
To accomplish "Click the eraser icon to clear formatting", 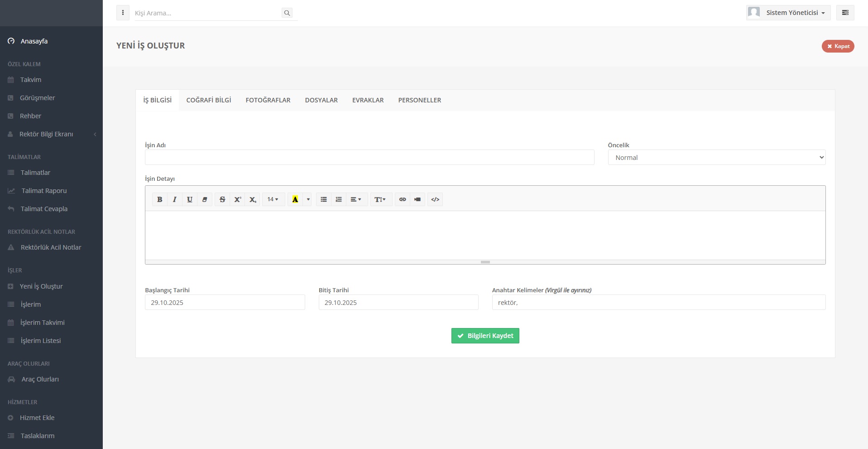I will [x=205, y=199].
